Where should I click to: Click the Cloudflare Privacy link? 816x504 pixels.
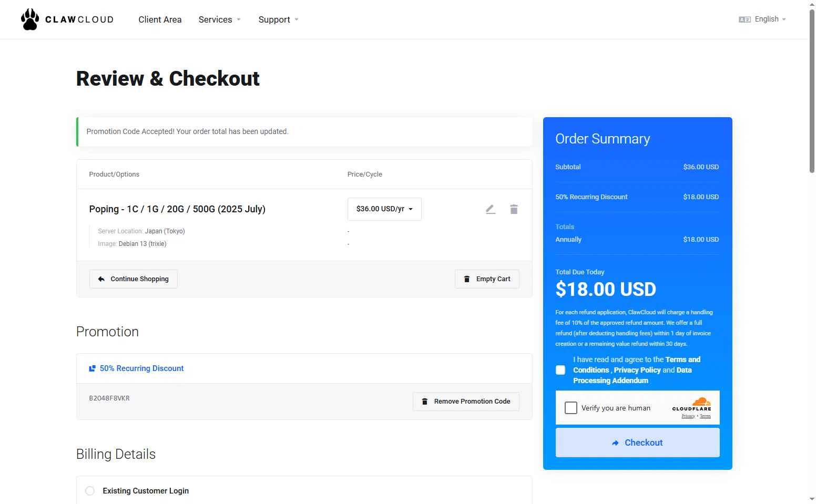pyautogui.click(x=688, y=416)
